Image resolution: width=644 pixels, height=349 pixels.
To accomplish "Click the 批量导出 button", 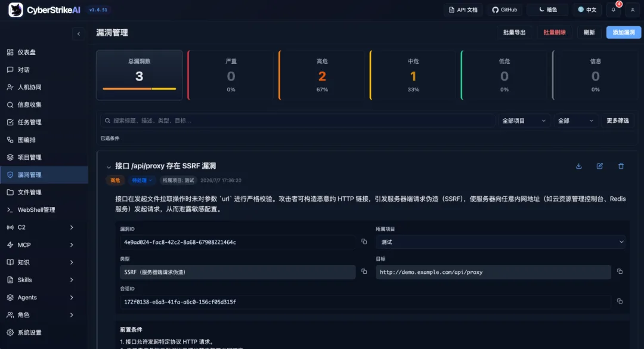I will pyautogui.click(x=514, y=32).
